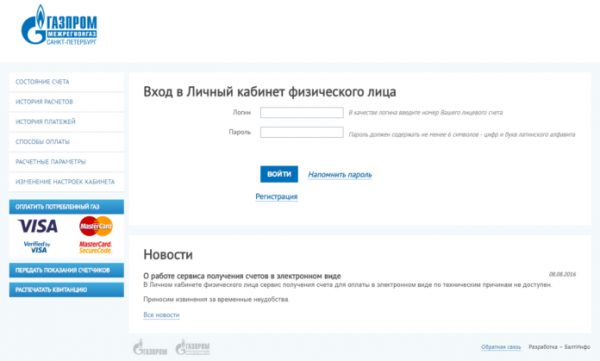
Task: Focus the Пароль input field
Action: tap(302, 132)
